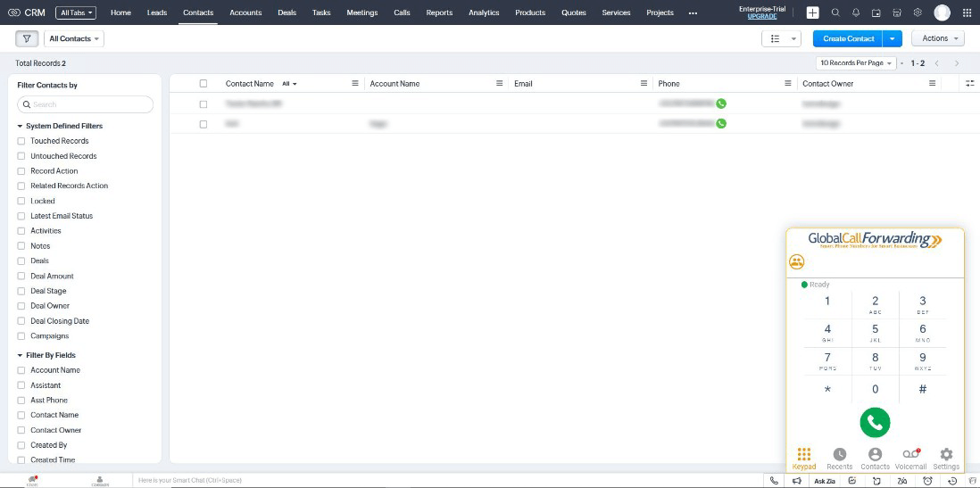Open list view type dropdown

[781, 38]
